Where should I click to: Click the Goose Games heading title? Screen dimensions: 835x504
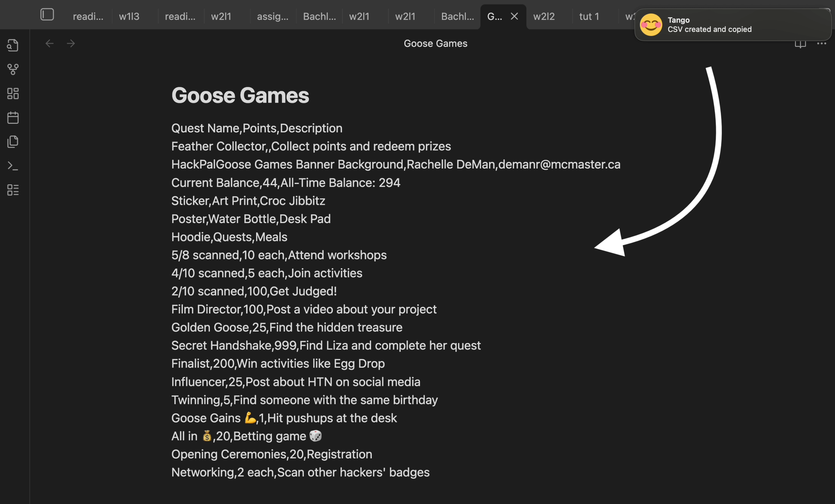pyautogui.click(x=240, y=95)
